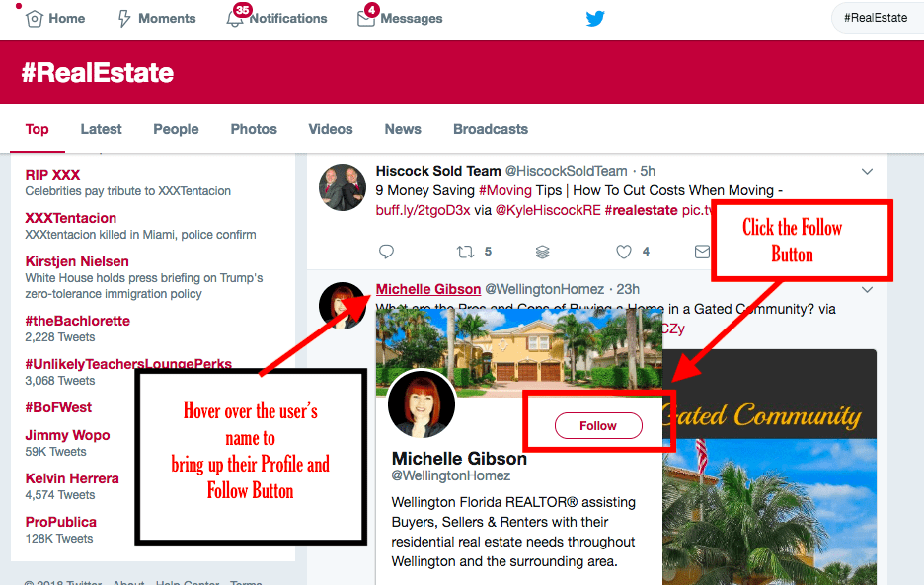Viewport: 924px width, 585px height.
Task: Click the @KyleHiscockRE mention
Action: tap(548, 210)
